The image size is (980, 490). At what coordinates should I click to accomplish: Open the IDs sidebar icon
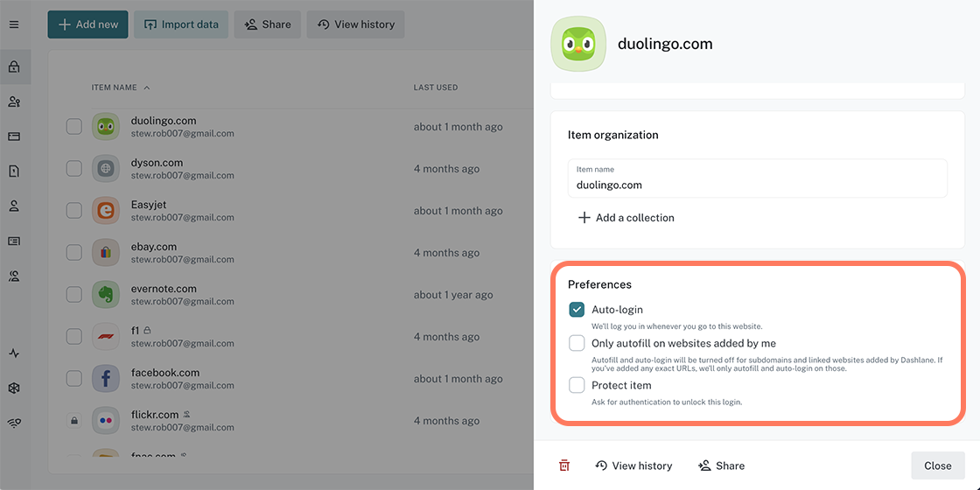coord(14,241)
